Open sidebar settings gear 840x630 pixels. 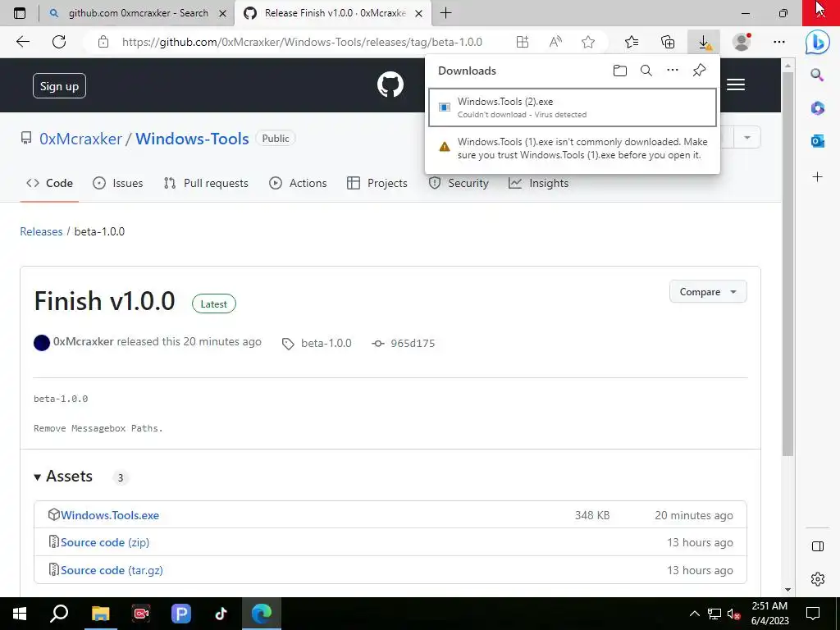coord(818,579)
